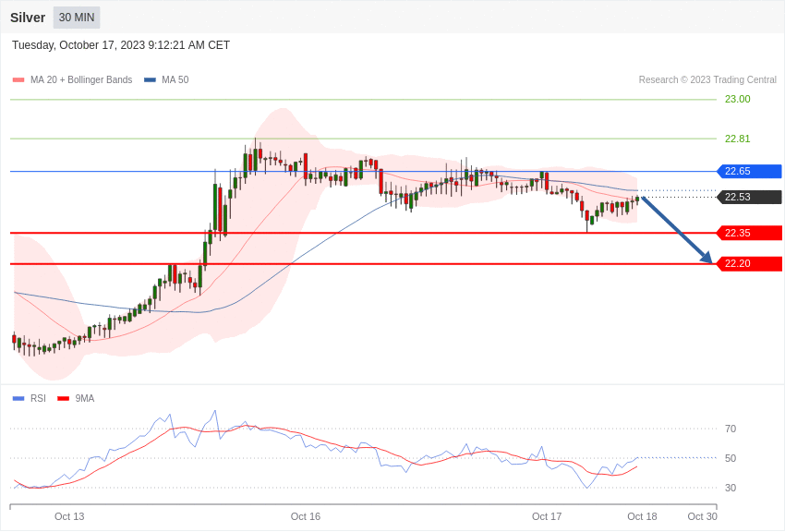This screenshot has height=532, width=785.
Task: Click the blue RSI legend swatch
Action: (18, 399)
